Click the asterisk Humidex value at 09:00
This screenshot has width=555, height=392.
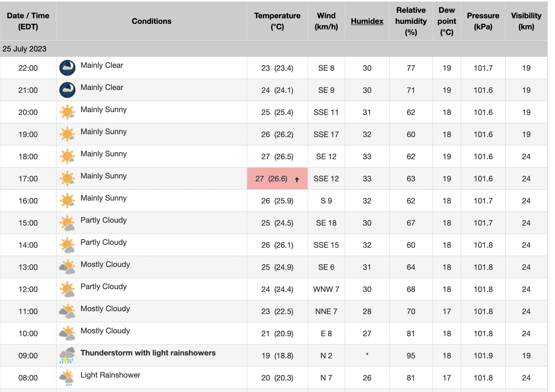pyautogui.click(x=367, y=354)
